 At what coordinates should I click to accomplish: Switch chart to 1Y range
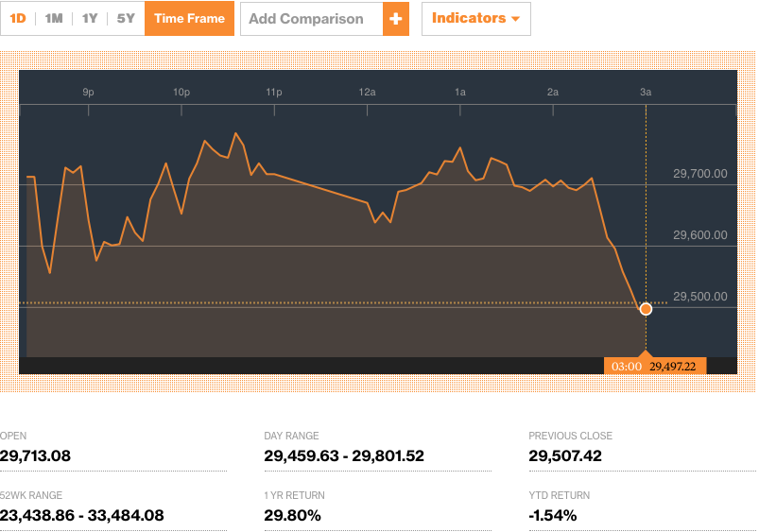point(90,19)
